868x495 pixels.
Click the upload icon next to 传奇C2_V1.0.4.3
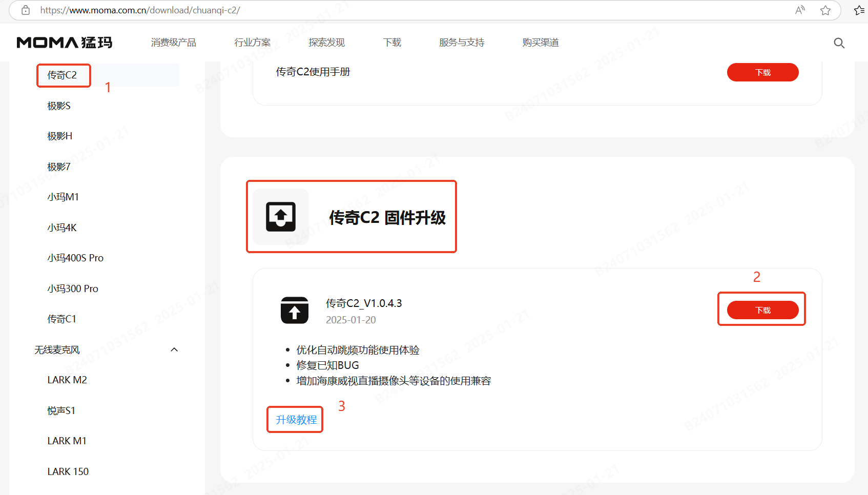tap(295, 311)
